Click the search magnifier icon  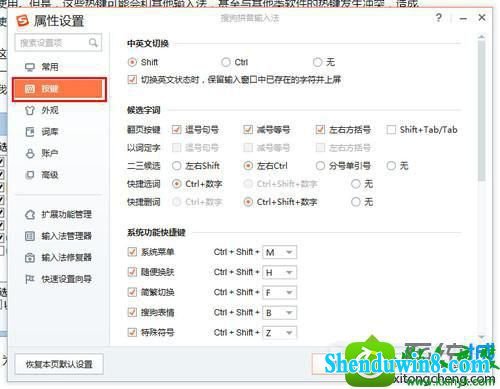[x=93, y=43]
